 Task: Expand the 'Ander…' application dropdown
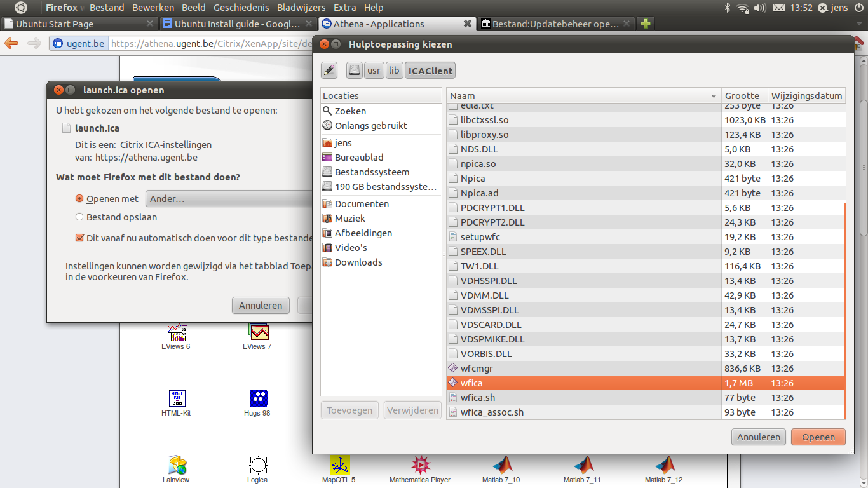coord(229,199)
